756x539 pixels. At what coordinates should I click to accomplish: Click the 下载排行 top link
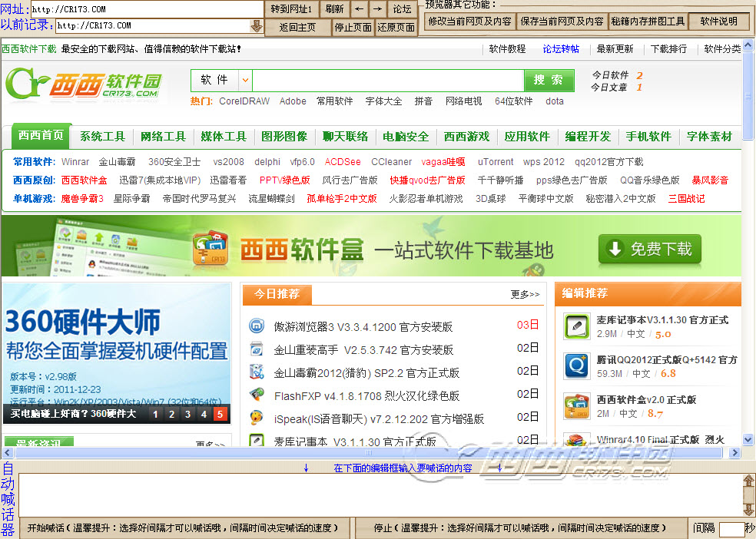668,49
